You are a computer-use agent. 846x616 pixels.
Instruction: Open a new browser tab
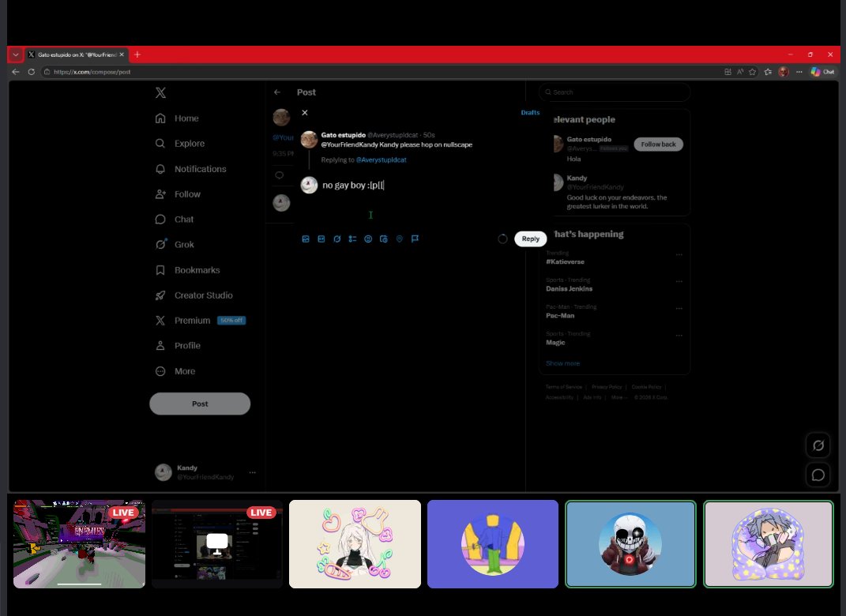coord(137,54)
